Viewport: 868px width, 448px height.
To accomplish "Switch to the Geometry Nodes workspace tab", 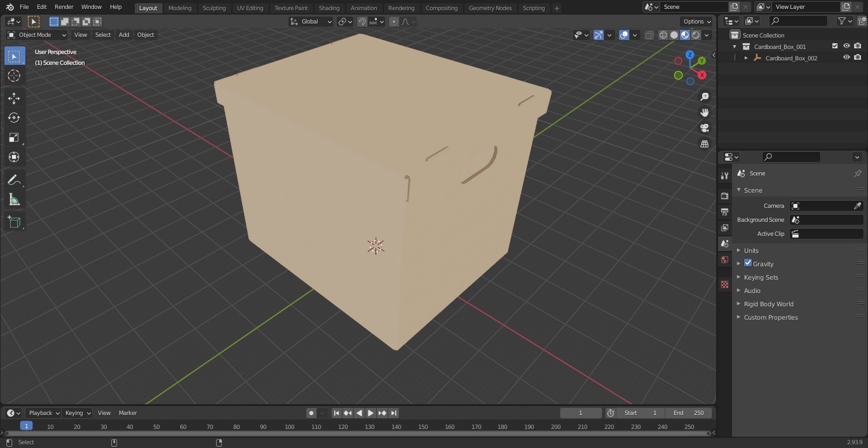I will [x=490, y=8].
